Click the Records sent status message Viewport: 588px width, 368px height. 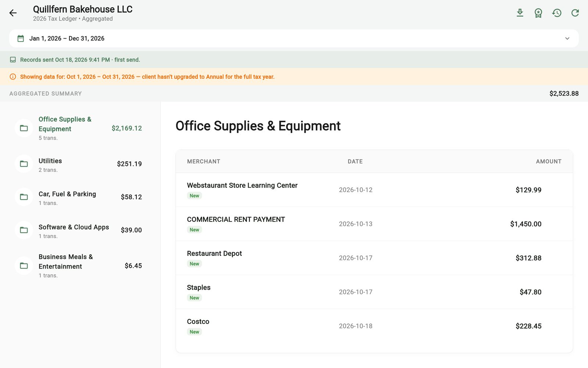(x=80, y=60)
